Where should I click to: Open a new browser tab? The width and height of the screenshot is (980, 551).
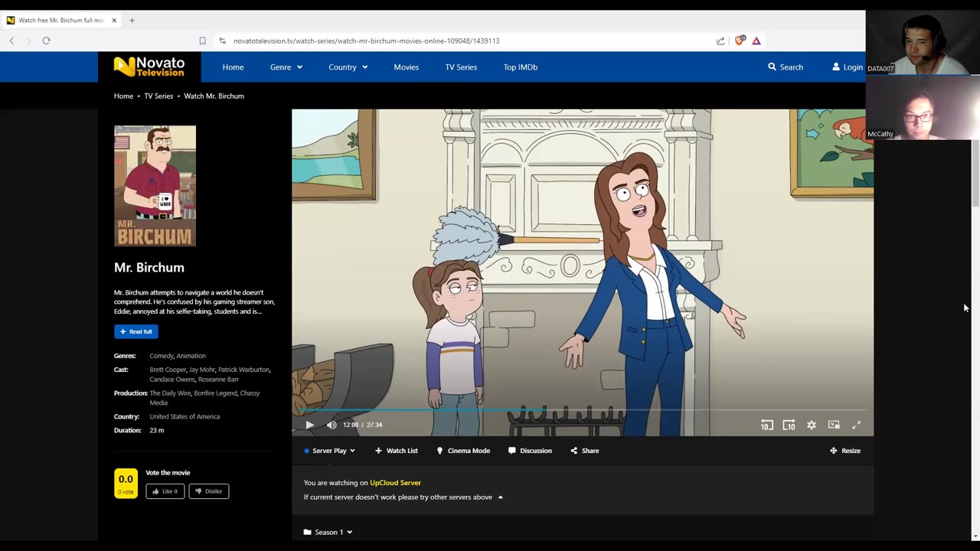[132, 21]
